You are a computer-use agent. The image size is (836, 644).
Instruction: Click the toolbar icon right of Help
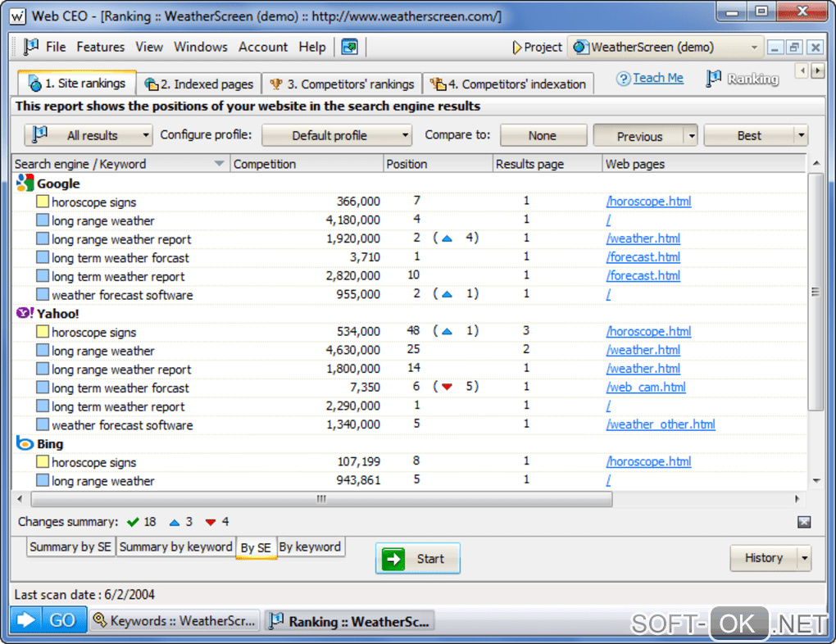[x=350, y=47]
